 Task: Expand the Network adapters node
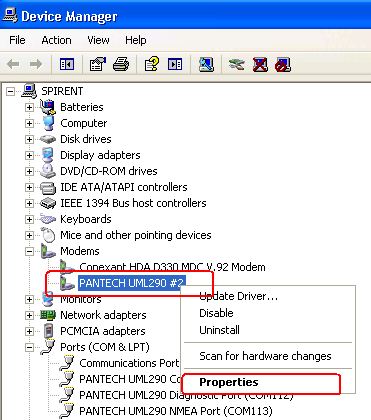[x=29, y=315]
